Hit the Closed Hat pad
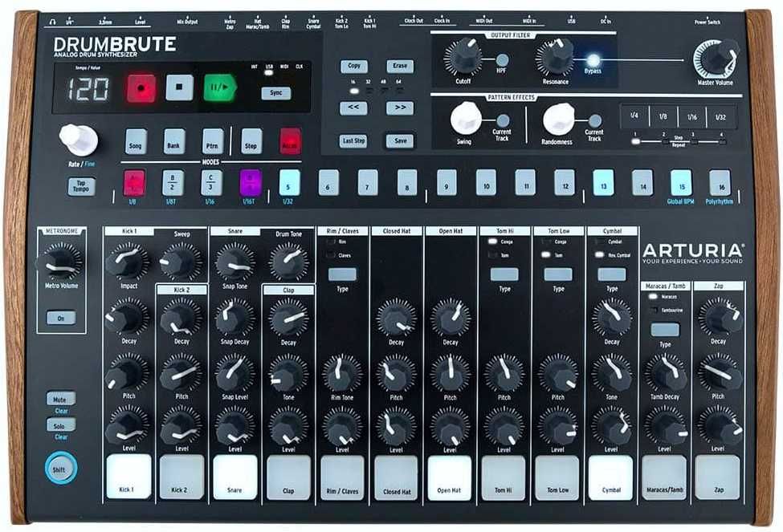This screenshot has height=532, width=783. click(x=397, y=477)
